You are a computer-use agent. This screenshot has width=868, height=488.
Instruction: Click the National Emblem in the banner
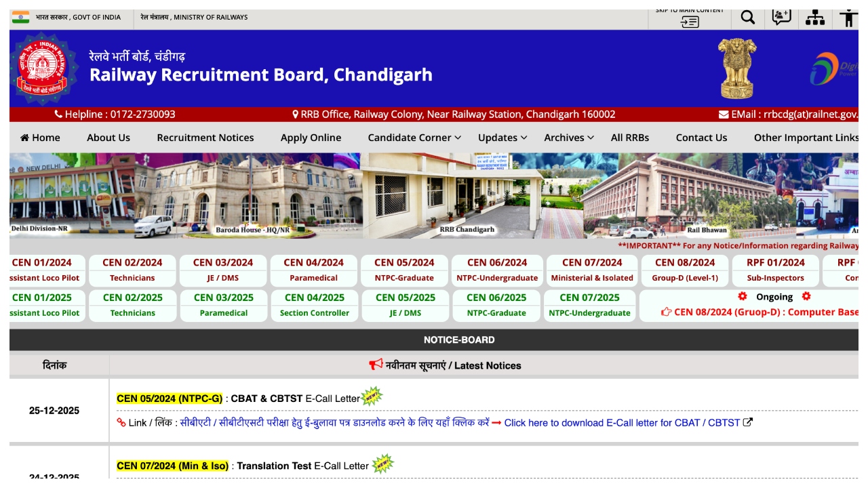coord(736,67)
